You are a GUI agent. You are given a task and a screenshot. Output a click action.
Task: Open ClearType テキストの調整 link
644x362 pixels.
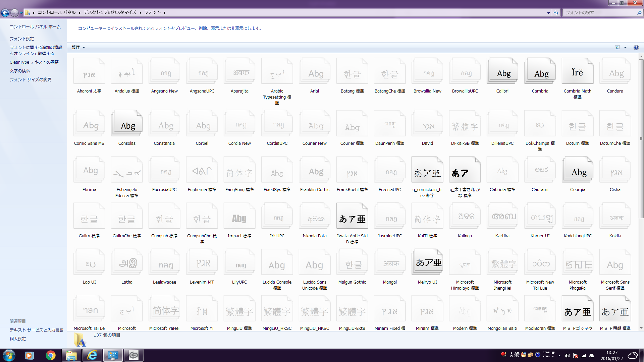click(x=34, y=62)
